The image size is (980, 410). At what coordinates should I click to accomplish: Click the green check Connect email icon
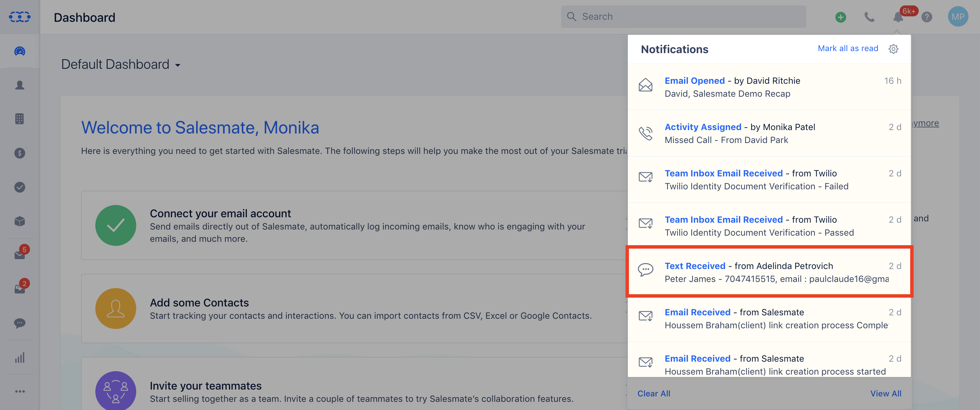(116, 225)
